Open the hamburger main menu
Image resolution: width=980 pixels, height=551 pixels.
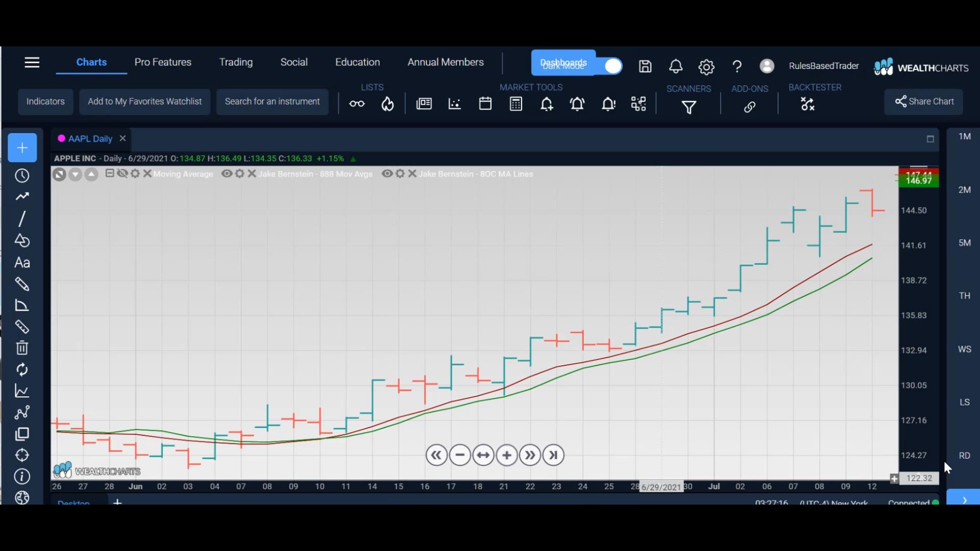(32, 62)
